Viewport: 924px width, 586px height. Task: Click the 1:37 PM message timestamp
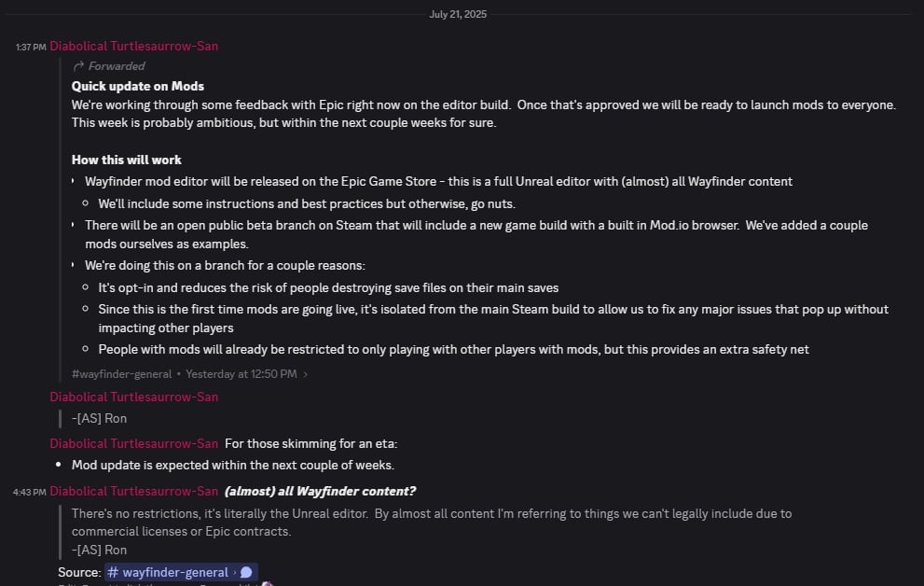click(31, 47)
